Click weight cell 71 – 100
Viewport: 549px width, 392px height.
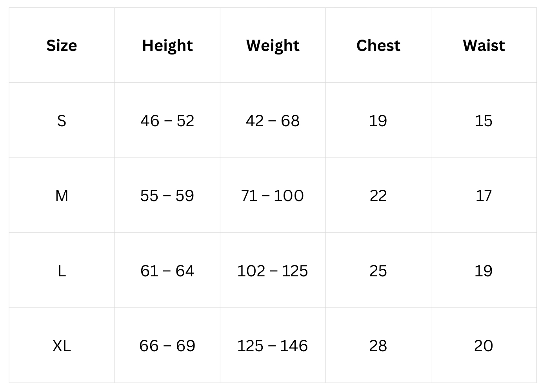(x=273, y=196)
